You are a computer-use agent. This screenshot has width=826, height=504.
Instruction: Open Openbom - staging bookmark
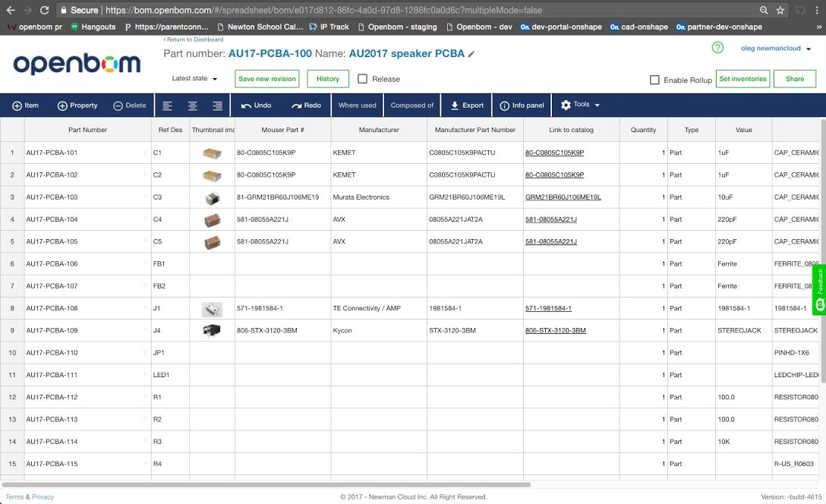point(397,27)
